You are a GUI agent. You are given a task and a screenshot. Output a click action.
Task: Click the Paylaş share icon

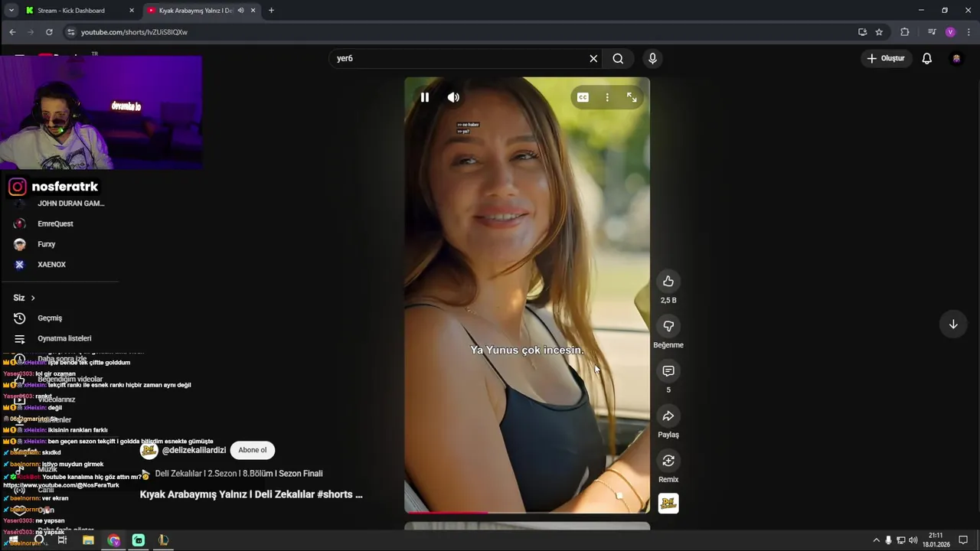click(668, 416)
